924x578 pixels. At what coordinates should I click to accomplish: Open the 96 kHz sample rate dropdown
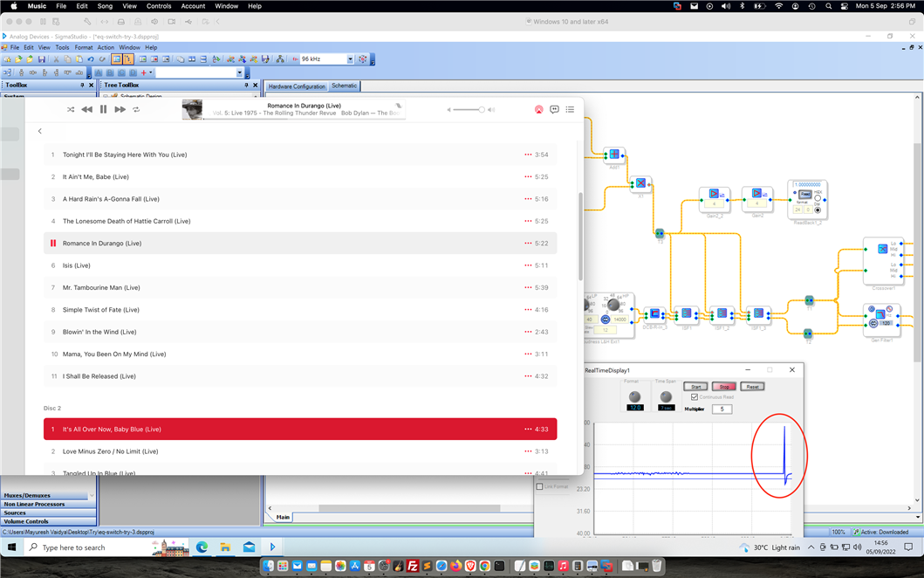[350, 59]
